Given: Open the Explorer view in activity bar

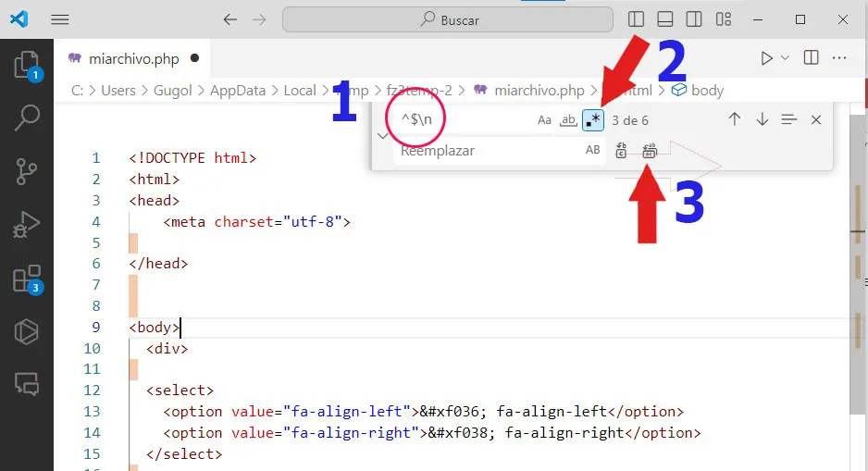Looking at the screenshot, I should (27, 66).
